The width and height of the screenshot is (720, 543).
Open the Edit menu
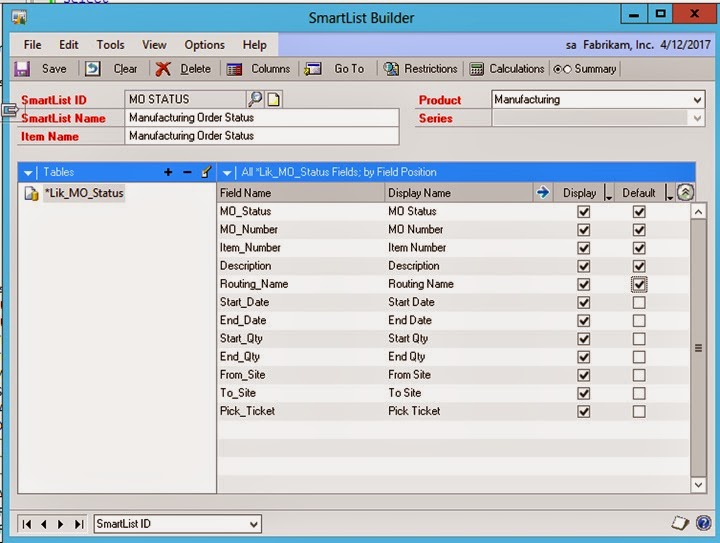click(68, 45)
